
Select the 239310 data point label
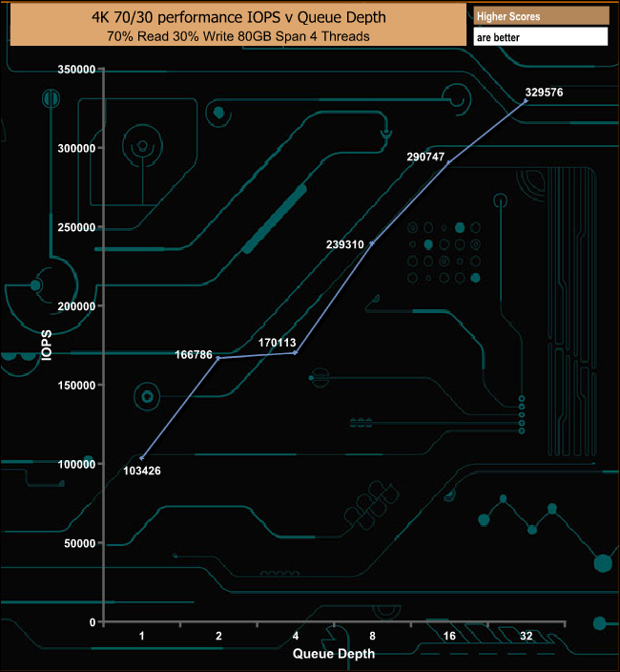click(x=345, y=244)
